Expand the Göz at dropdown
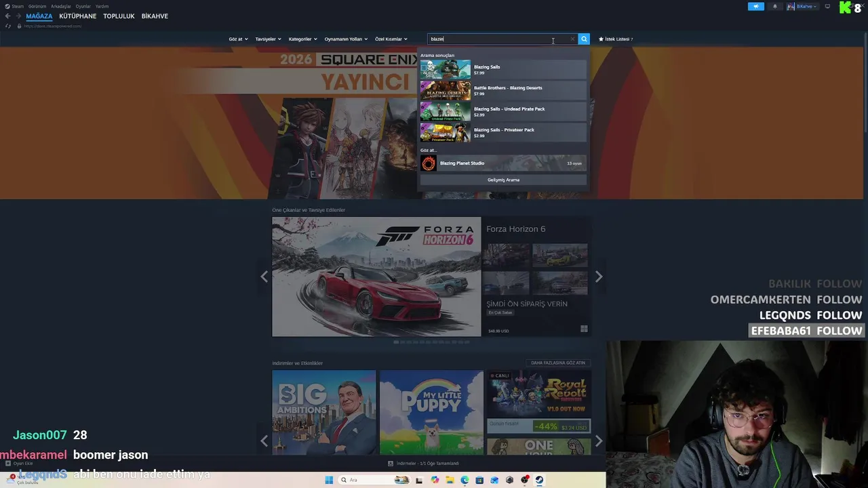The image size is (868, 488). pos(238,39)
